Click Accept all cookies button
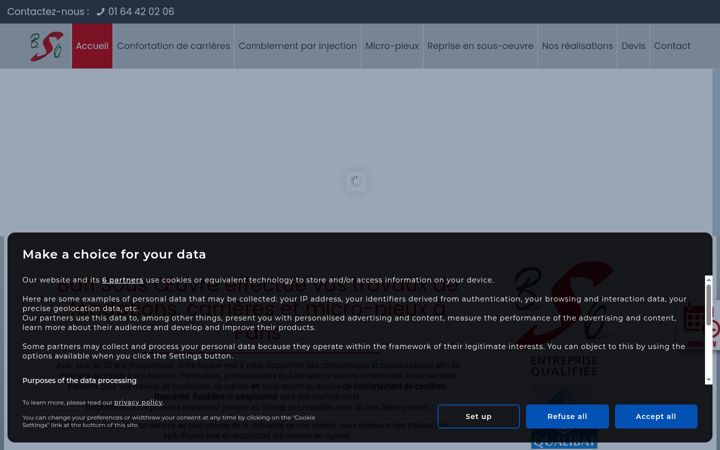 656,416
